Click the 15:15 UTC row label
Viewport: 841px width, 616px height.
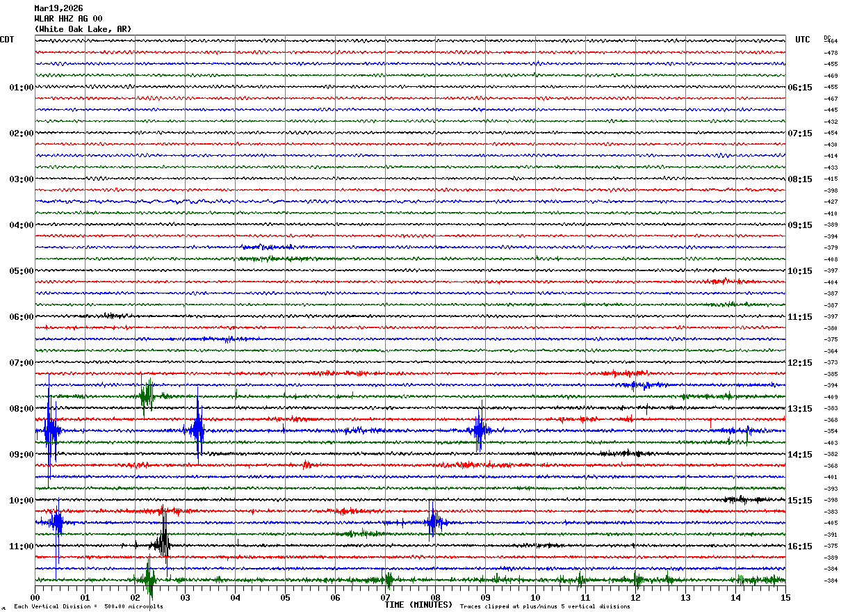[800, 501]
